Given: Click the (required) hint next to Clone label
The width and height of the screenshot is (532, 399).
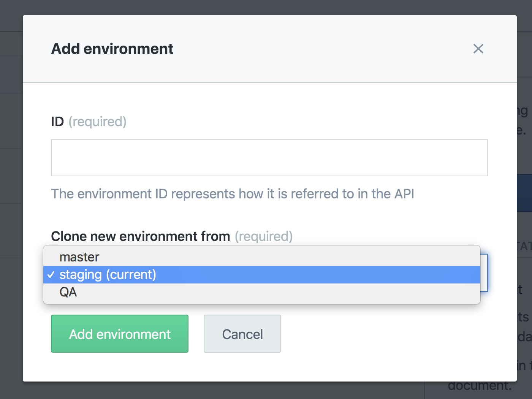Looking at the screenshot, I should [264, 236].
